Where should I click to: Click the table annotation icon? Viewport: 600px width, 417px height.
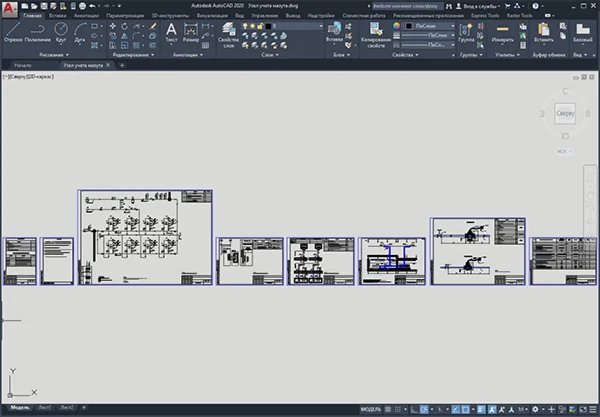205,46
